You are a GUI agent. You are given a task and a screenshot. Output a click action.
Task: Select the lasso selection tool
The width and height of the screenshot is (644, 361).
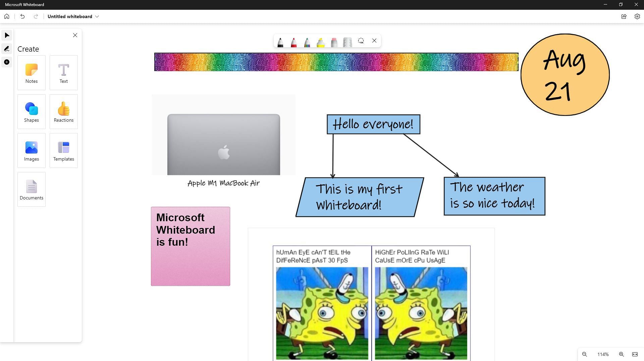[x=361, y=41]
